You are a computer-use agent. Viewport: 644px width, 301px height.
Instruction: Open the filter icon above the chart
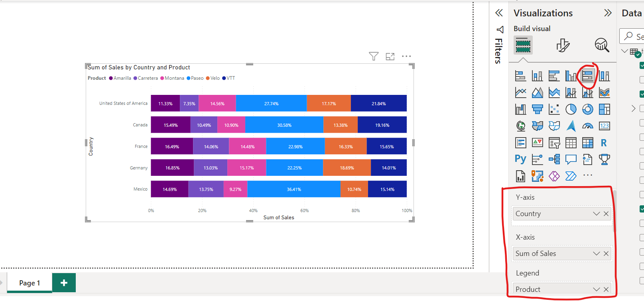click(374, 56)
